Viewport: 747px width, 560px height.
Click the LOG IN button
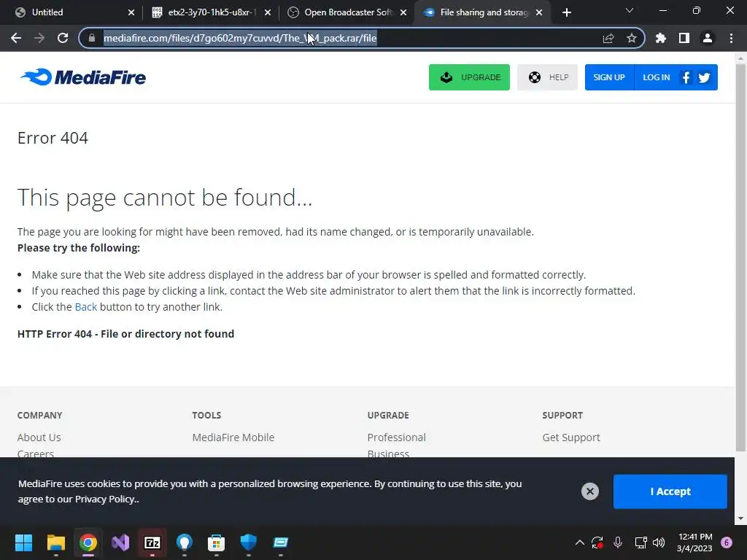(656, 77)
